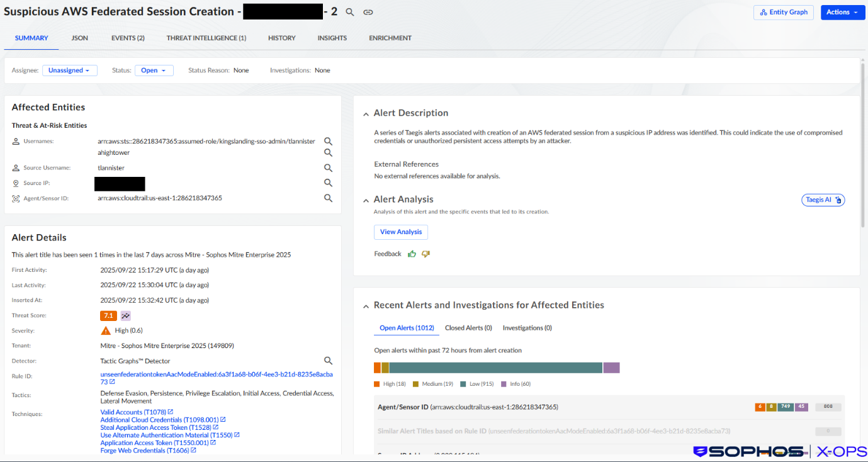Click the link icon next to the alert title
The image size is (868, 462).
click(368, 11)
